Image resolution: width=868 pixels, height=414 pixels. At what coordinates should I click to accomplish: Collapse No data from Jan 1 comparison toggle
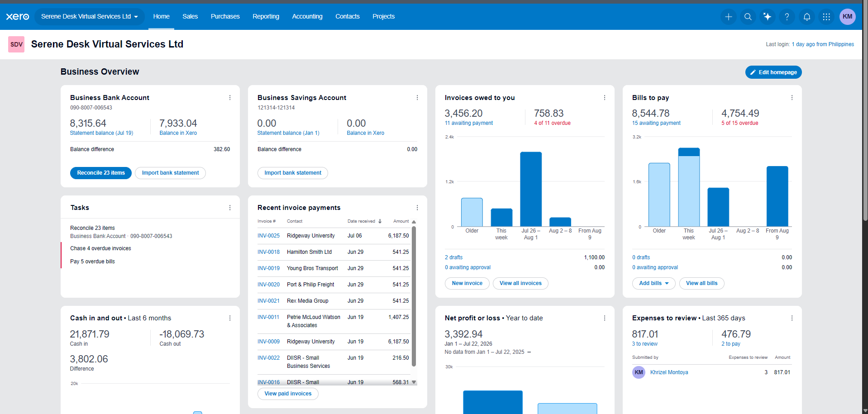point(529,352)
